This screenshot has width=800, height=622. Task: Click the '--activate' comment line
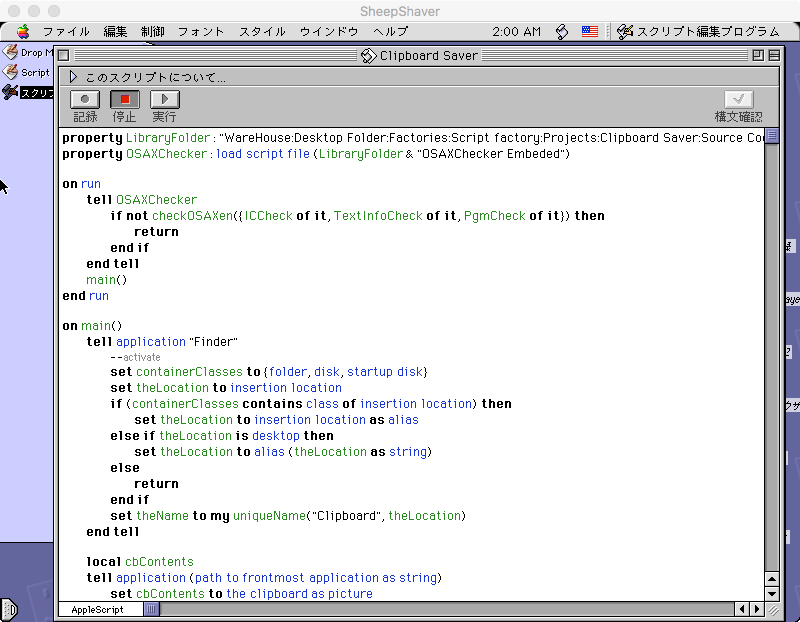pyautogui.click(x=135, y=357)
